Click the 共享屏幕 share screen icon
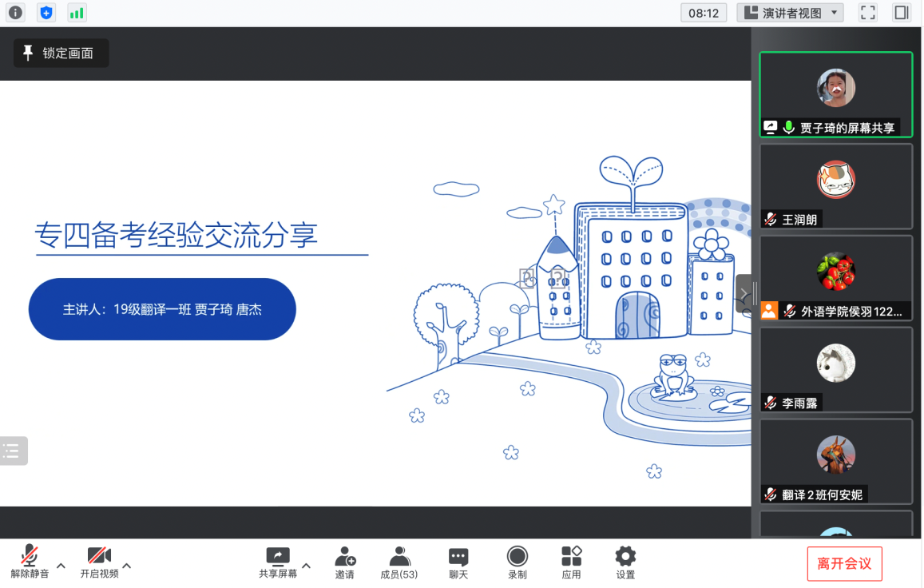924x588 pixels. coord(278,562)
